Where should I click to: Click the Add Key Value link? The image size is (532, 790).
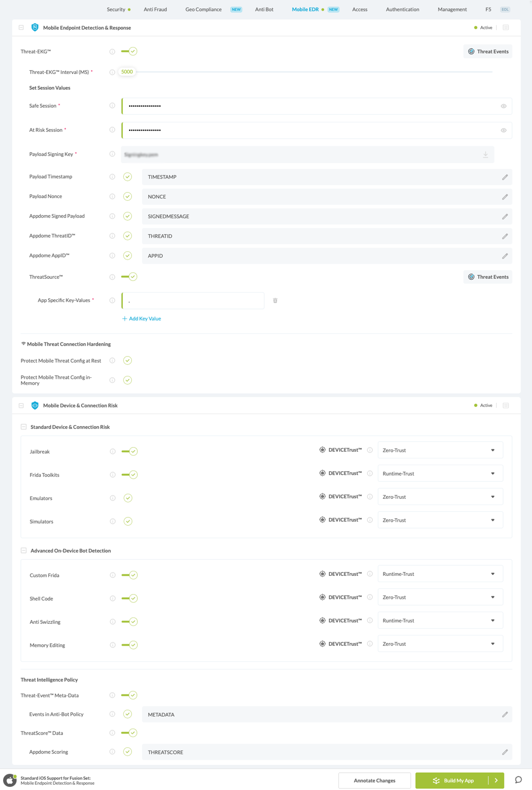pyautogui.click(x=142, y=319)
